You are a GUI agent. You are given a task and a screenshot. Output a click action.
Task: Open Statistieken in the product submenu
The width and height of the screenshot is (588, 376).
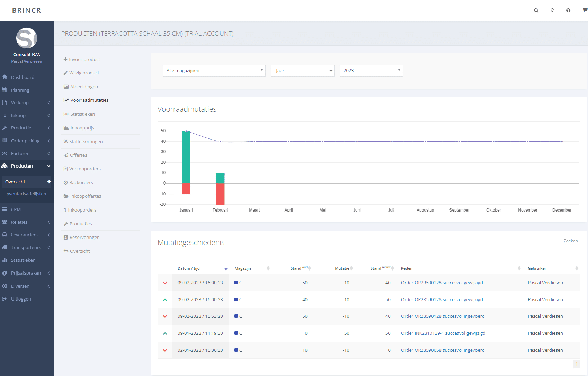point(82,114)
